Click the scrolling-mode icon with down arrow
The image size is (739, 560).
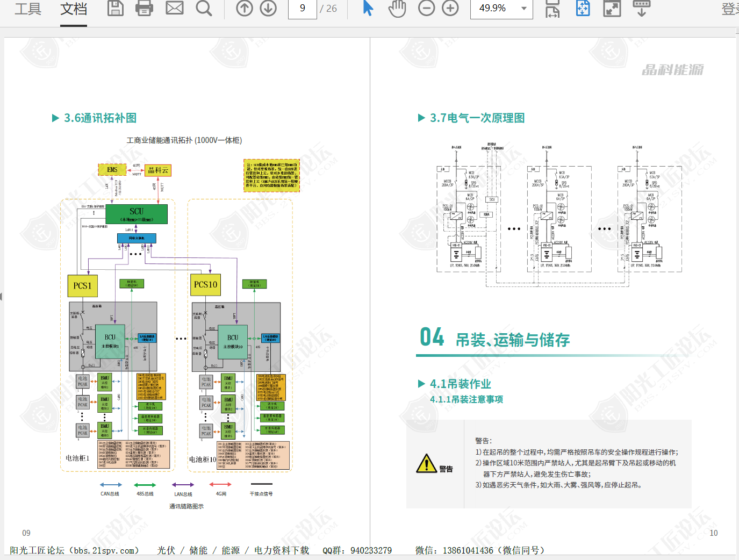(x=641, y=8)
